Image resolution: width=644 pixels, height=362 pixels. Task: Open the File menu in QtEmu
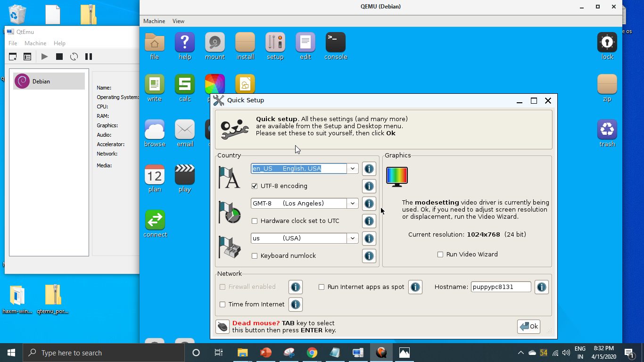pos(12,43)
